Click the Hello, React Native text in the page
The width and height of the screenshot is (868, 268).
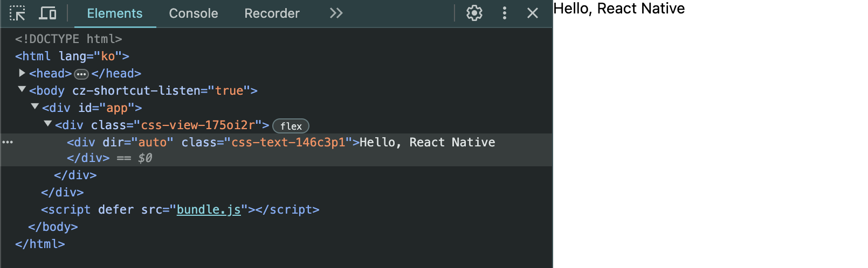(x=619, y=9)
